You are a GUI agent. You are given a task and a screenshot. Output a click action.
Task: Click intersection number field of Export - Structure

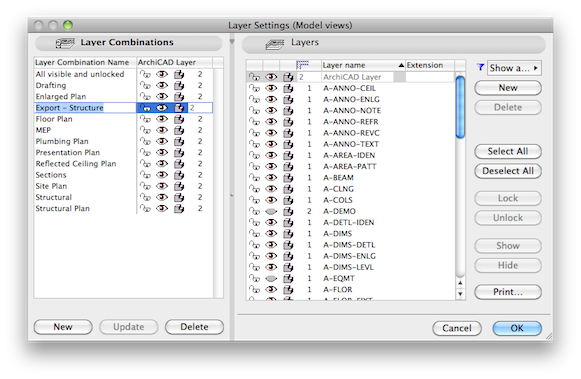pos(200,108)
